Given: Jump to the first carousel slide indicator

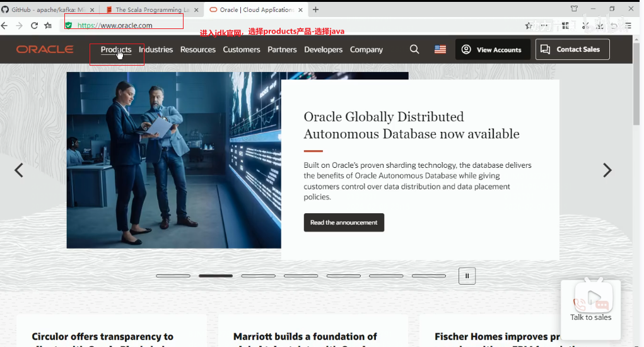Looking at the screenshot, I should 173,276.
